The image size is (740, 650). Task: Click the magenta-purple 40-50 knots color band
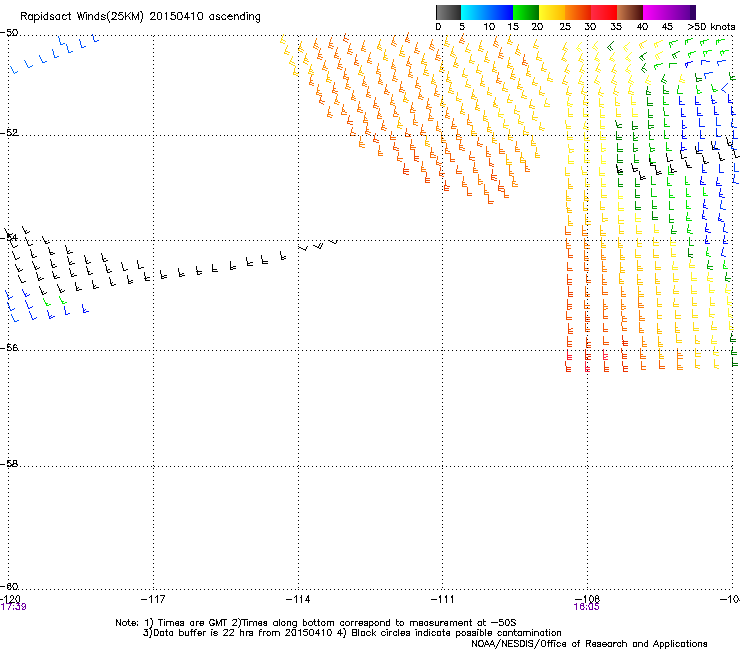click(x=669, y=12)
